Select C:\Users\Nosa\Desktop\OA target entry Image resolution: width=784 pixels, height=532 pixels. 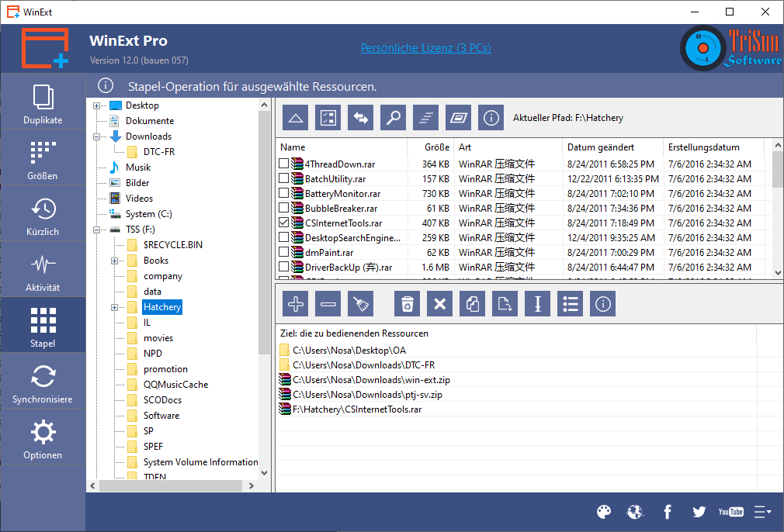click(349, 351)
